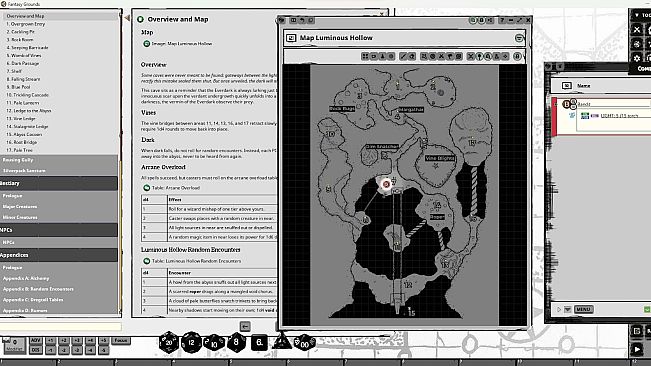The width and height of the screenshot is (651, 366).
Task: Roll the d10 die
Action: tap(214, 343)
